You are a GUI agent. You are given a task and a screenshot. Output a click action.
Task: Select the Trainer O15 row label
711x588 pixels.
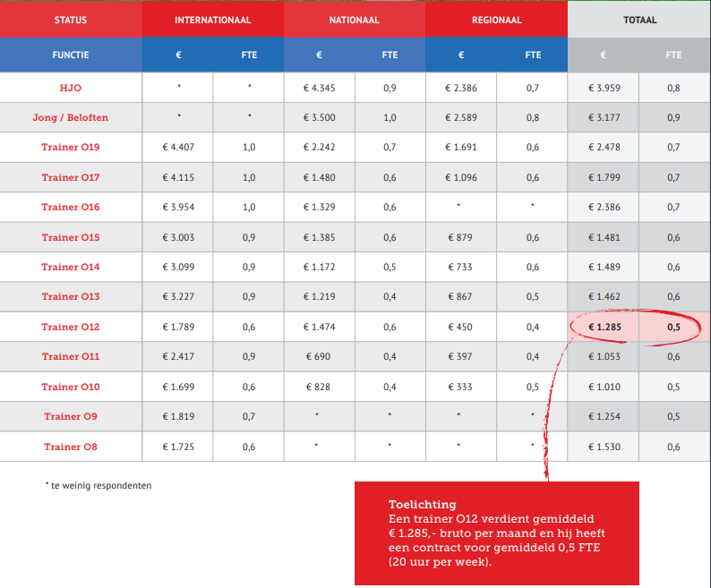click(71, 237)
